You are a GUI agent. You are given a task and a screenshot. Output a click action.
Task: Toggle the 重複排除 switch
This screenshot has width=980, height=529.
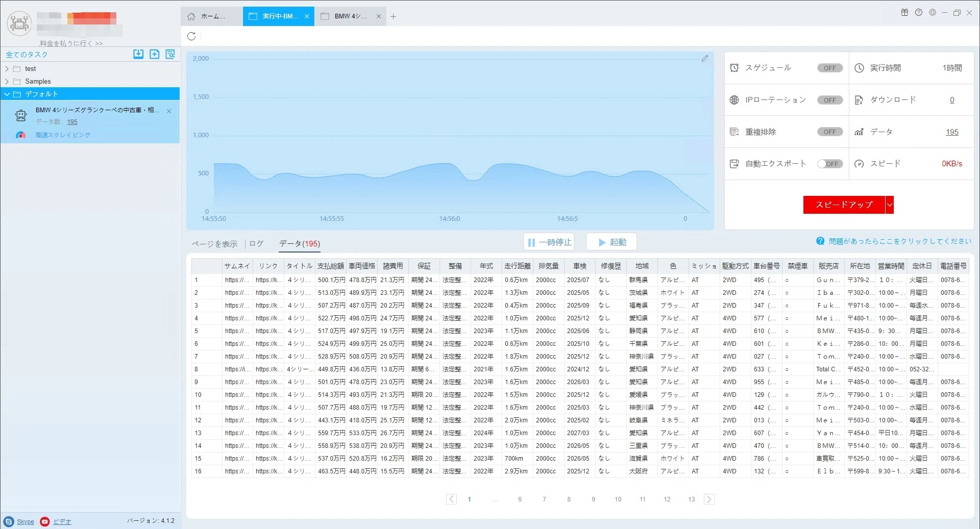(830, 132)
